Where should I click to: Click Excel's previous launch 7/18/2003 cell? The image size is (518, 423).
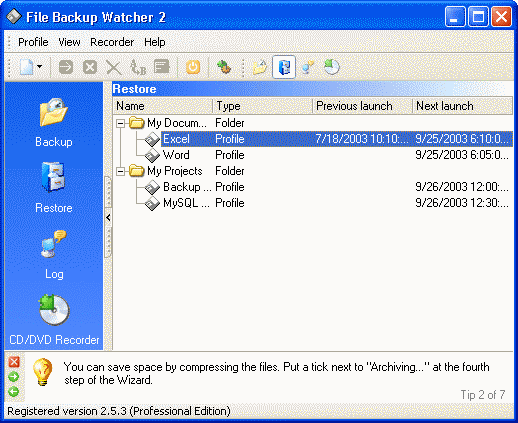click(362, 139)
